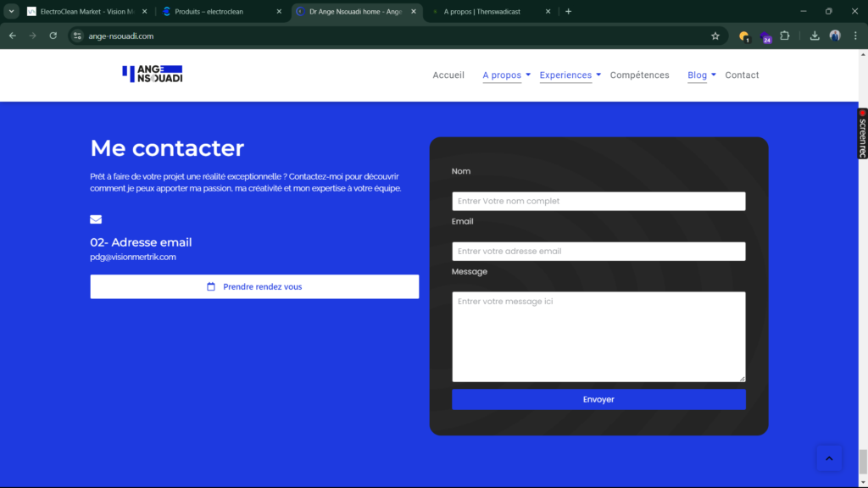Image resolution: width=868 pixels, height=488 pixels.
Task: Expand the A propos dropdown arrow
Action: click(x=528, y=75)
